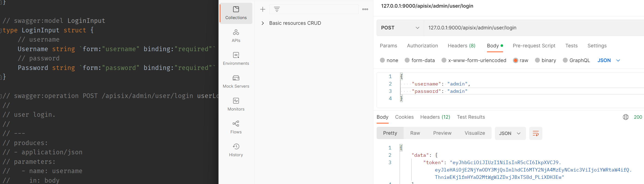Open the three-dots collections options menu

click(365, 9)
